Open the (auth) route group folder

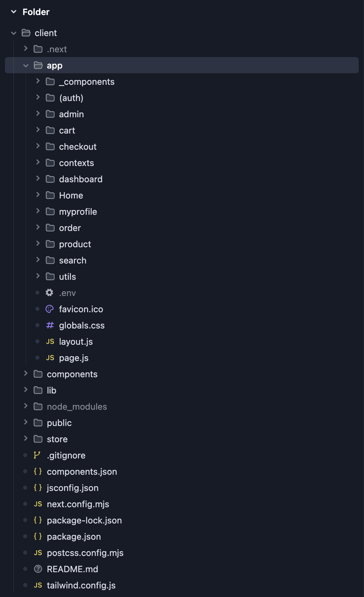pyautogui.click(x=71, y=98)
